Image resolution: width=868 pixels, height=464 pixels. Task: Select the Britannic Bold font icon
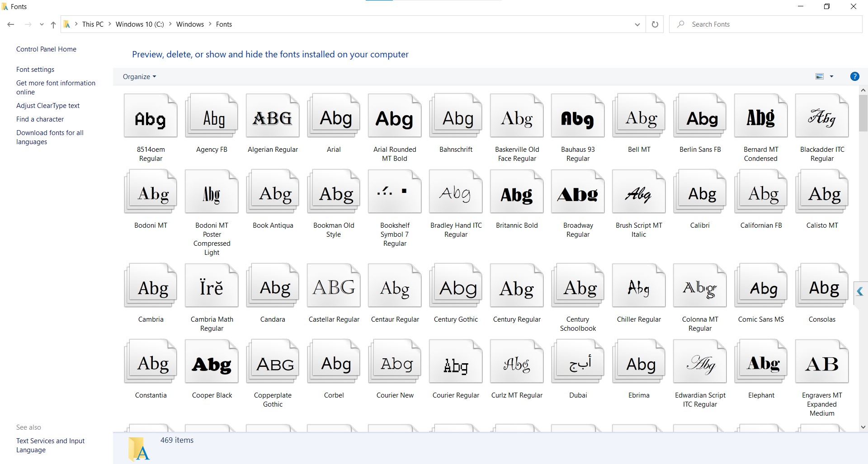[x=517, y=192]
